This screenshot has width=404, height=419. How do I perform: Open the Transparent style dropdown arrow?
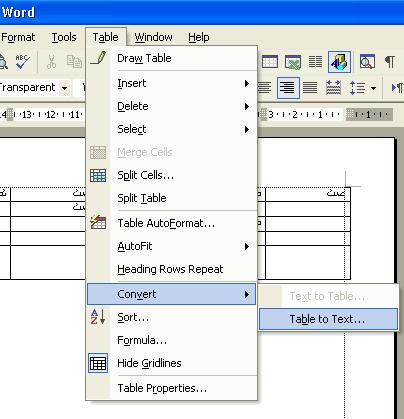(x=65, y=89)
